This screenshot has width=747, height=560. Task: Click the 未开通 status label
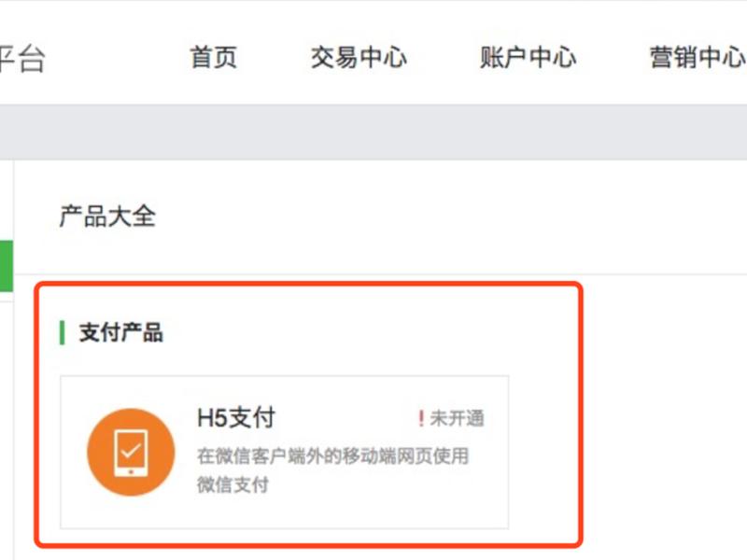click(457, 418)
